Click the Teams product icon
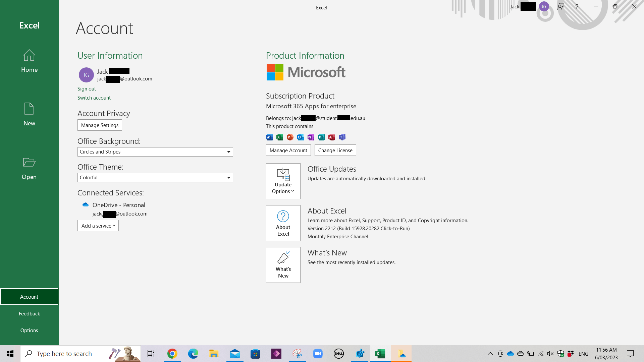This screenshot has width=644, height=362. pos(342,137)
